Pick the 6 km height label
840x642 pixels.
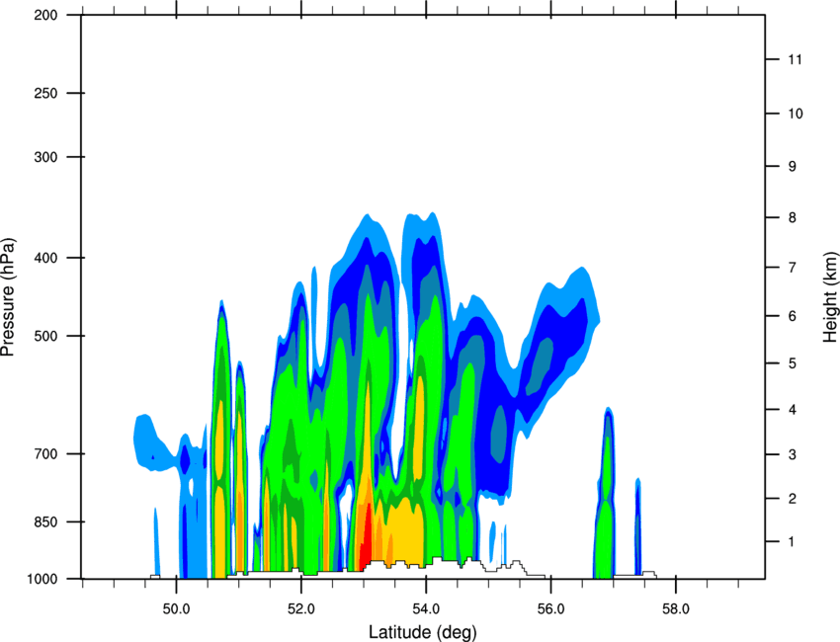coord(793,316)
